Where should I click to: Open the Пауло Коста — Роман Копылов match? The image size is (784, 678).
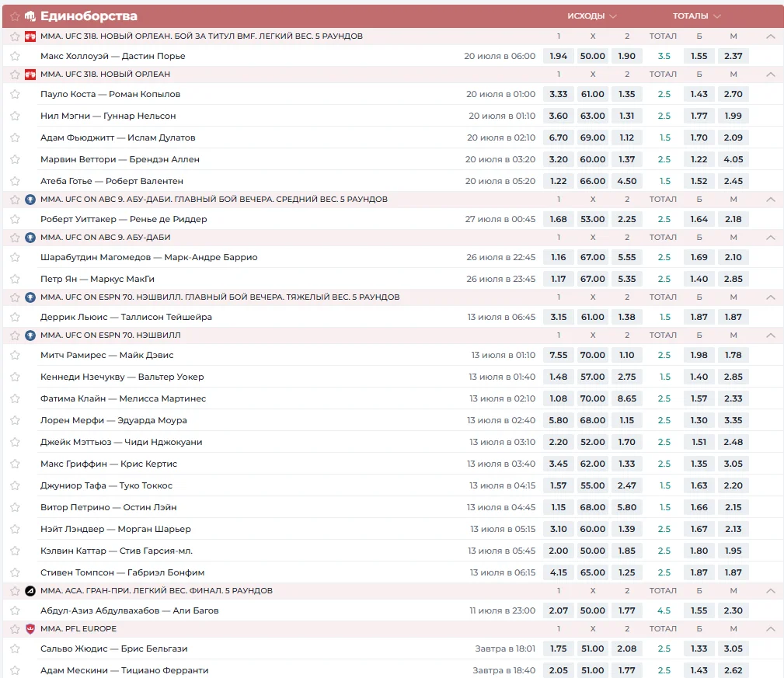tap(110, 94)
